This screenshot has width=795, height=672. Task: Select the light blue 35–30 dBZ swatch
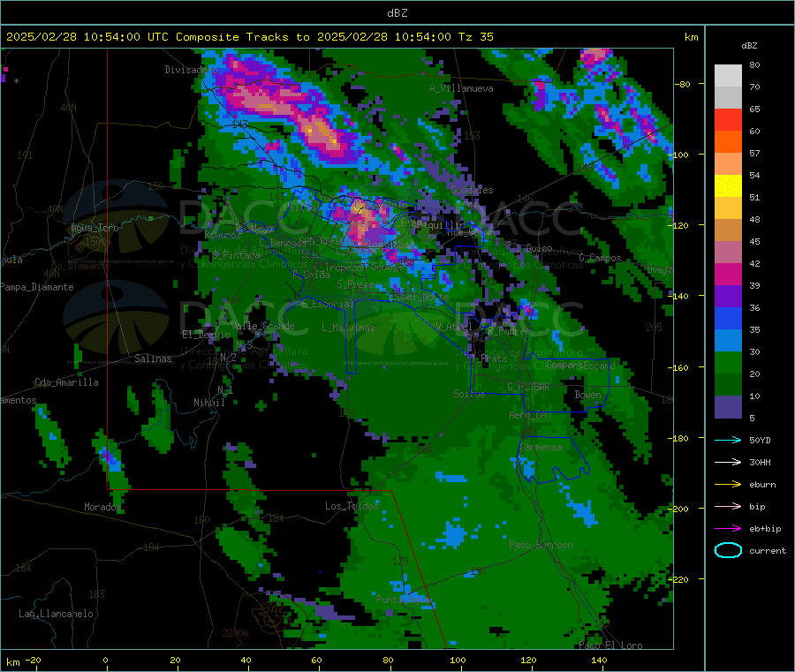coord(728,341)
